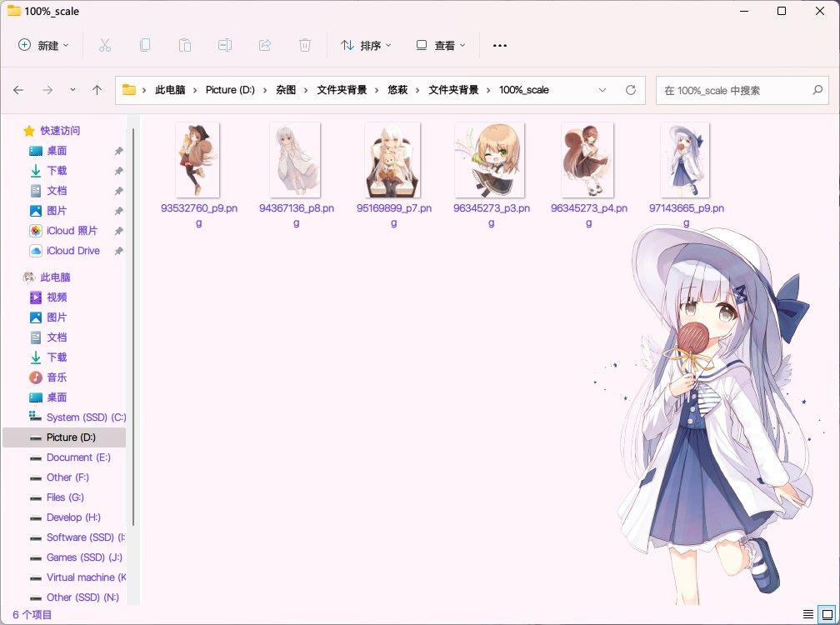Viewport: 840px width, 625px height.
Task: Click 100%_scale in address breadcrumb
Action: click(524, 90)
